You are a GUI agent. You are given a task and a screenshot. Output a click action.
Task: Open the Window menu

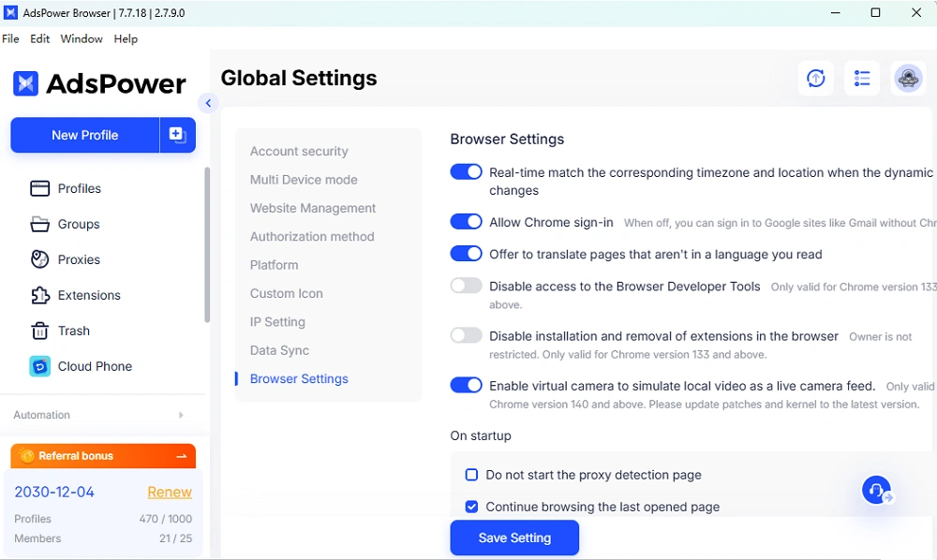[x=82, y=38]
